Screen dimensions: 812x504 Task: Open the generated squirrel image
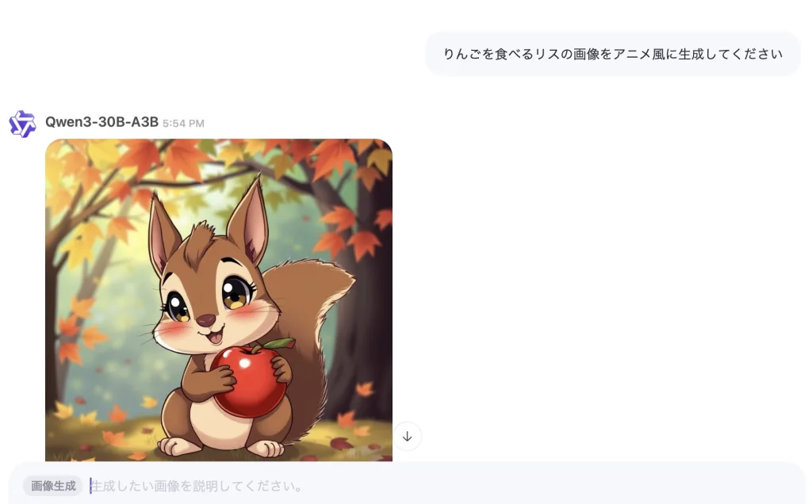219,300
